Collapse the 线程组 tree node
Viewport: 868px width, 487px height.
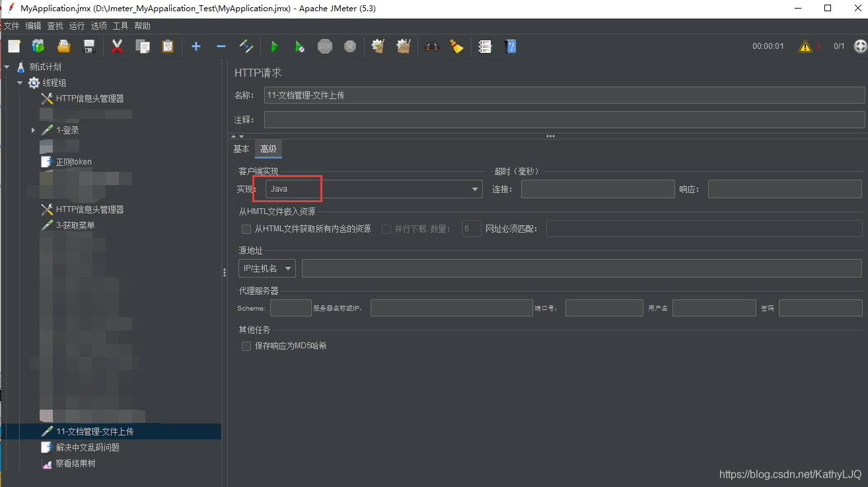20,83
